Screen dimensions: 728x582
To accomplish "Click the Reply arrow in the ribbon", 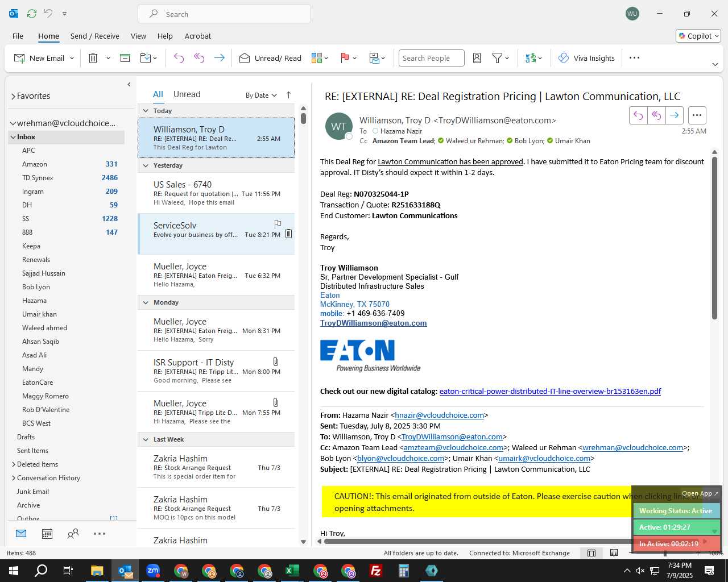I will coord(179,58).
